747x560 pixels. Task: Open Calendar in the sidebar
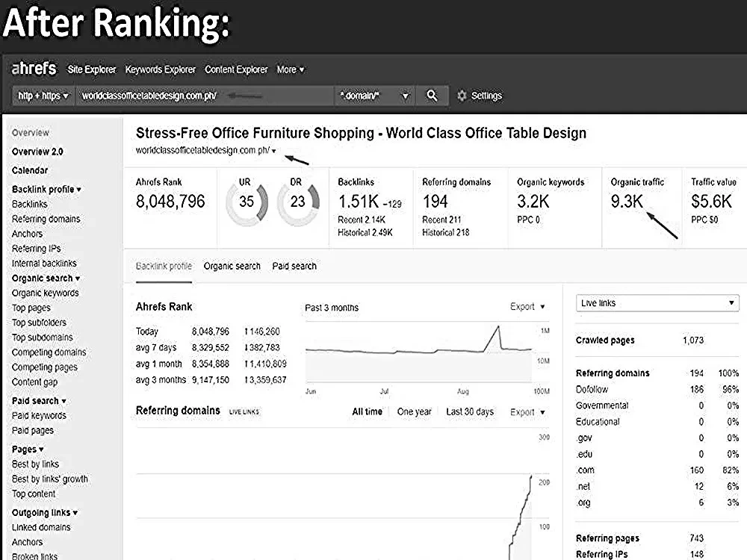(x=30, y=170)
